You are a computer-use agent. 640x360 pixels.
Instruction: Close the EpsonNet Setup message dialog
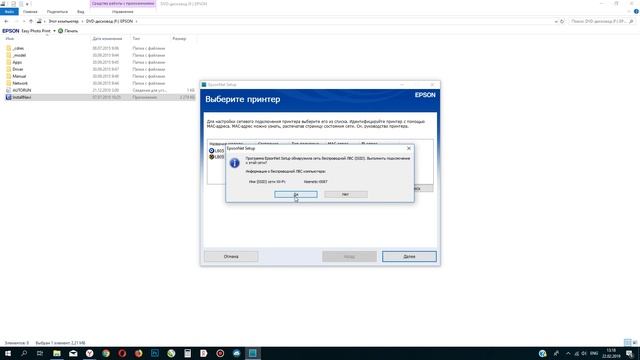point(409,148)
